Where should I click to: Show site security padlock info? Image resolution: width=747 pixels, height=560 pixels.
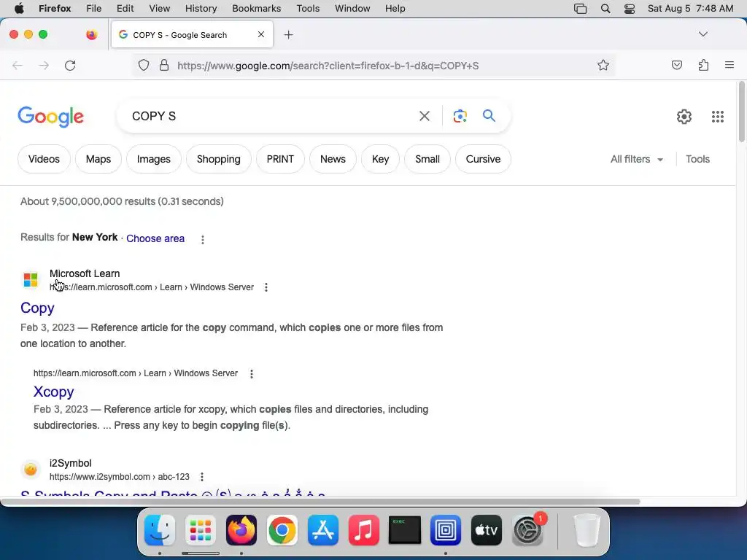coord(164,65)
